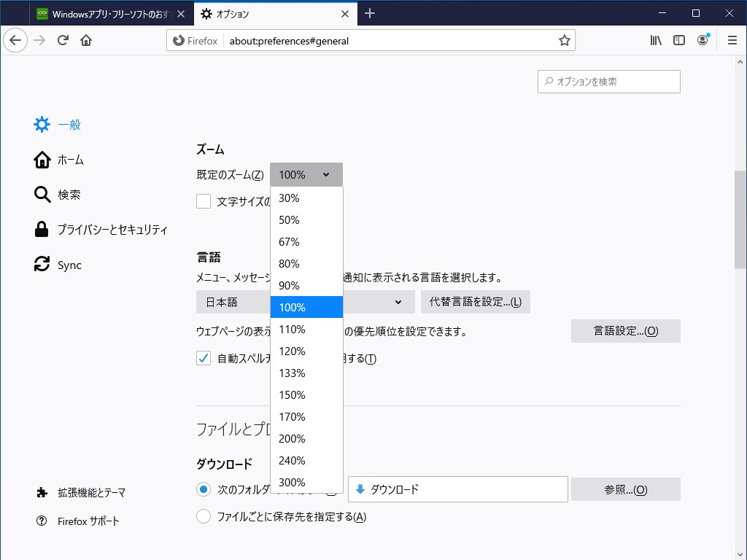
Task: Open the Library panel in the toolbar
Action: [x=655, y=40]
